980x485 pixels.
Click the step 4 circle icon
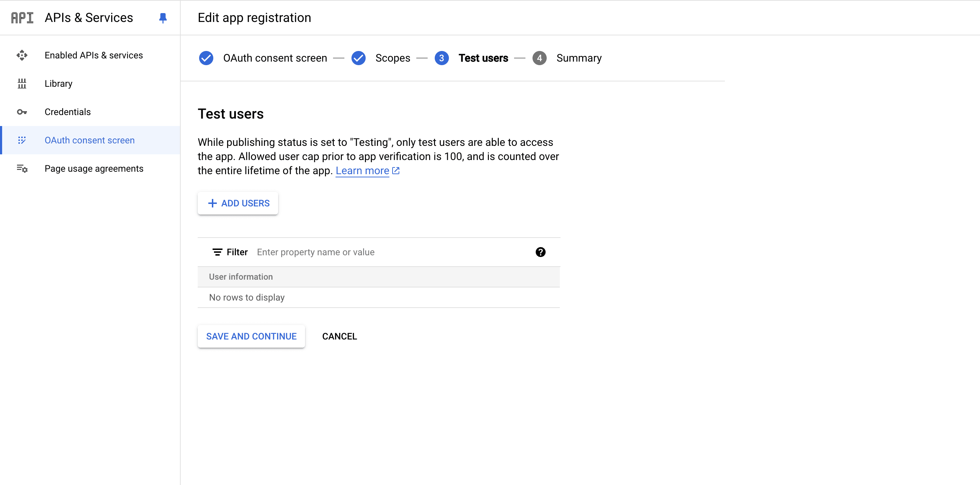(x=540, y=58)
